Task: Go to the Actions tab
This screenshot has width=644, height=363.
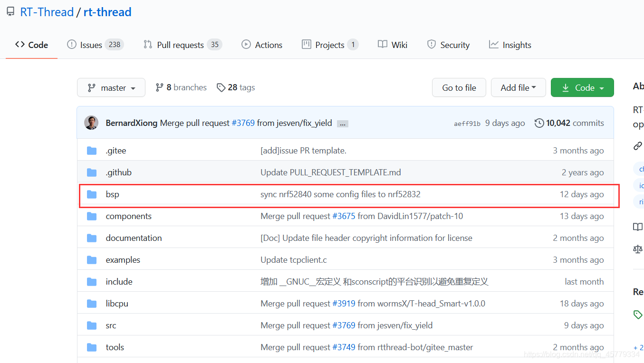Action: [262, 45]
